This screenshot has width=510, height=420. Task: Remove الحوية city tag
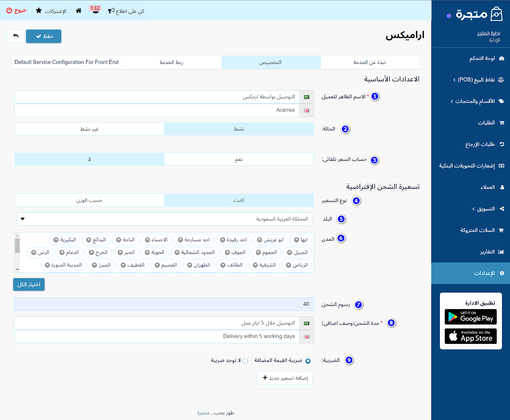147,252
